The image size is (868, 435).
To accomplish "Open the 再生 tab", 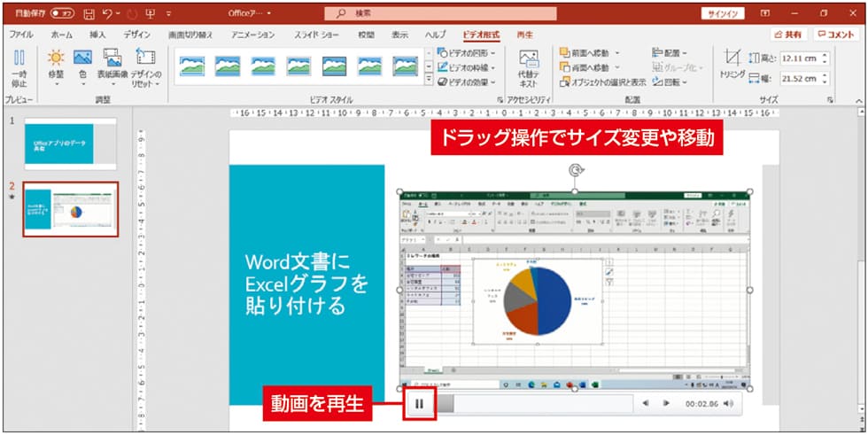I will (524, 35).
